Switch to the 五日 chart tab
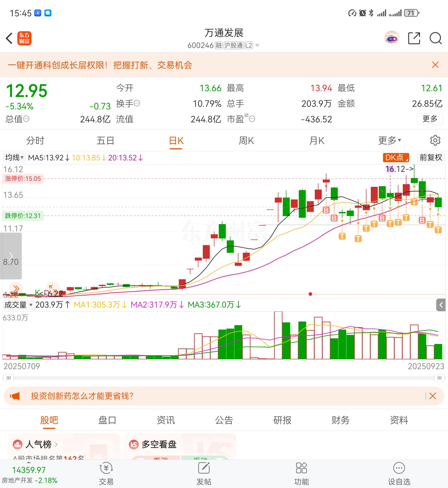Viewport: 448px width, 488px height. [106, 140]
